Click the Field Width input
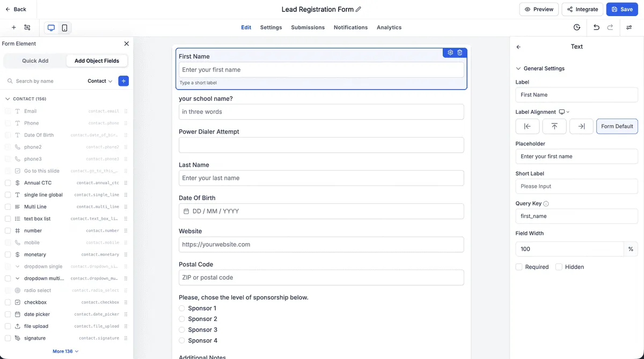Image resolution: width=644 pixels, height=359 pixels. click(569, 249)
